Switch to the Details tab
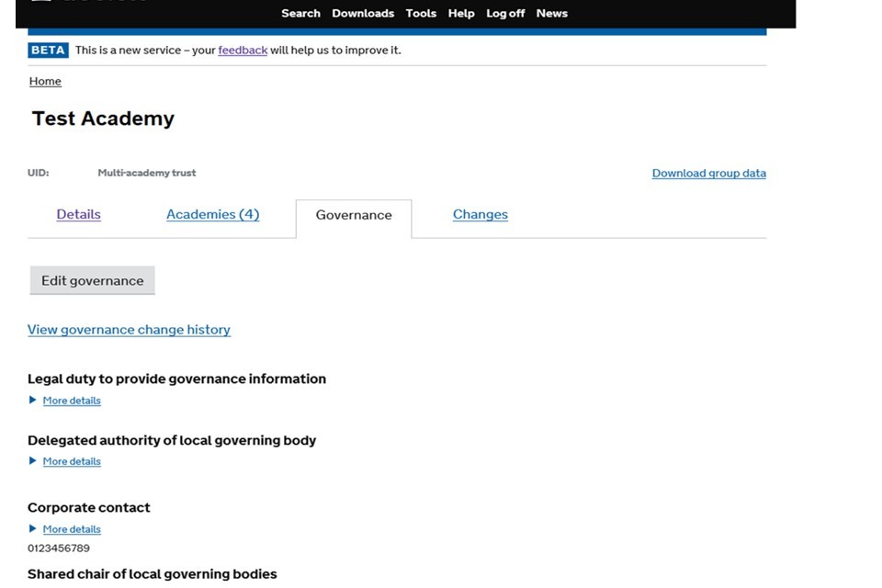 coord(78,215)
